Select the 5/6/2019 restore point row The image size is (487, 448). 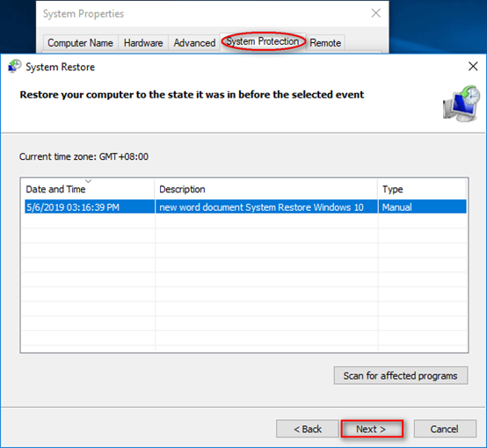tap(245, 206)
